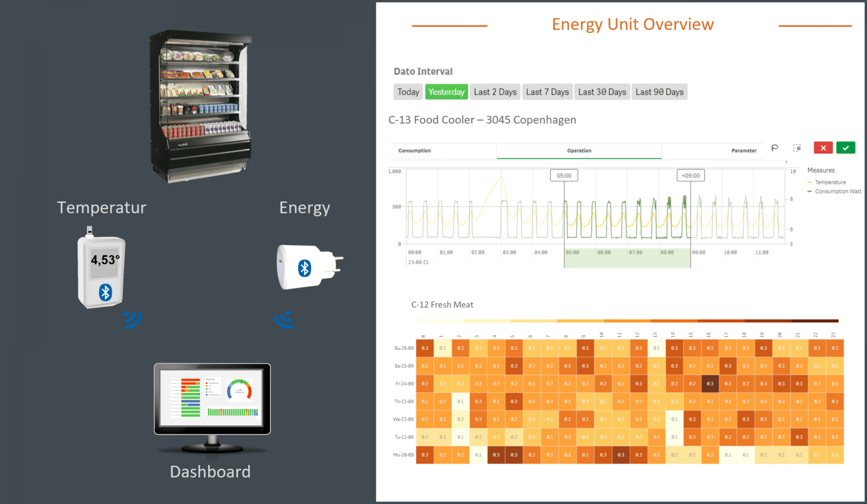
Task: Click the Dashboard label
Action: (x=210, y=472)
